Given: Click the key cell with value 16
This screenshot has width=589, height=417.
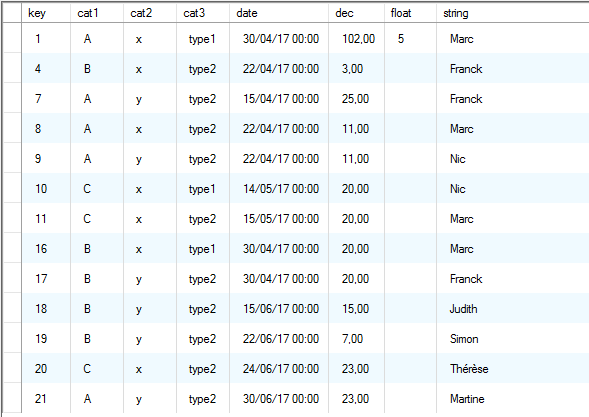Looking at the screenshot, I should [46, 248].
